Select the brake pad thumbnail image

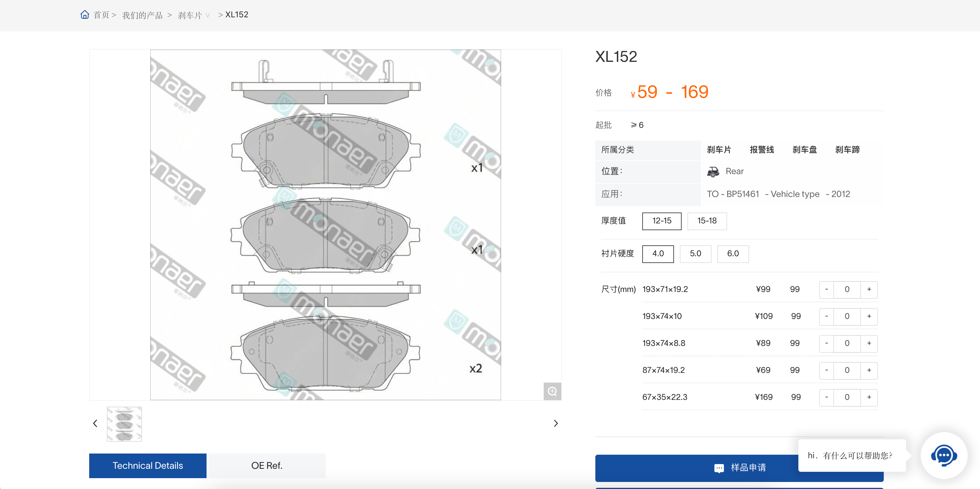click(x=124, y=424)
